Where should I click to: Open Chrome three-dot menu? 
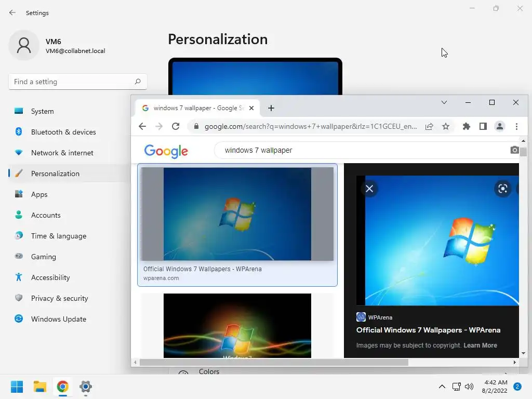516,127
